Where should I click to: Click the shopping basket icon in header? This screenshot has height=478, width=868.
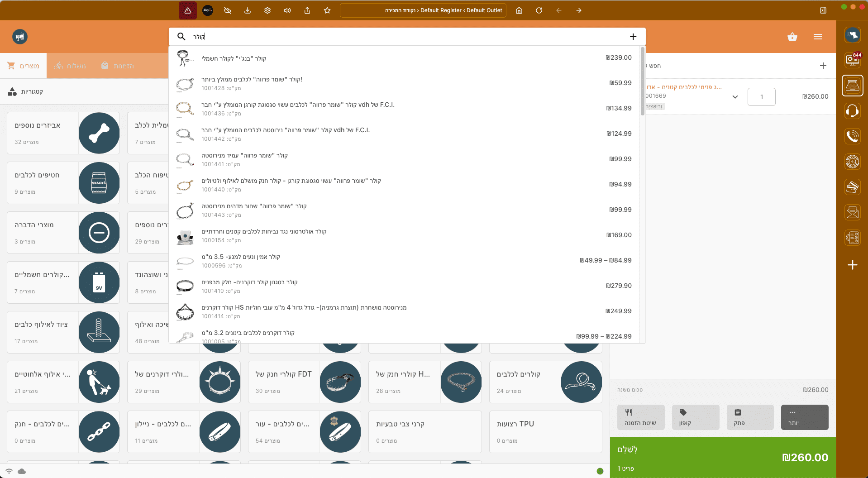coord(792,37)
